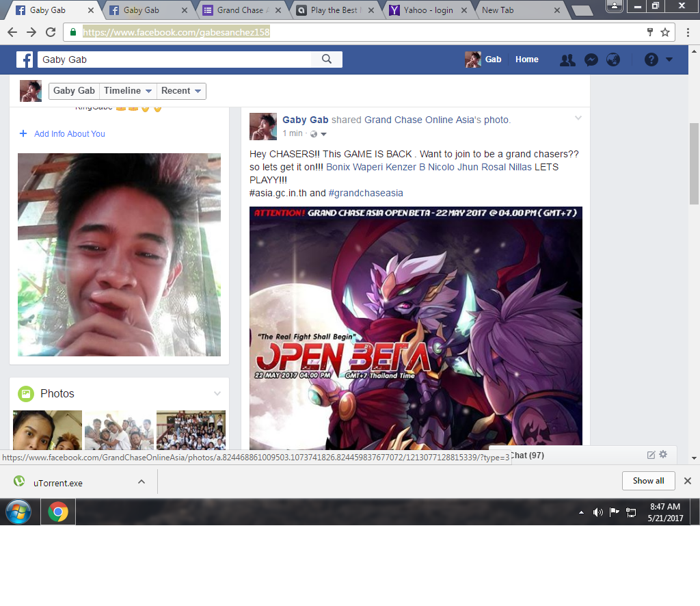Open notifications globe icon
This screenshot has width=700, height=606.
(613, 60)
